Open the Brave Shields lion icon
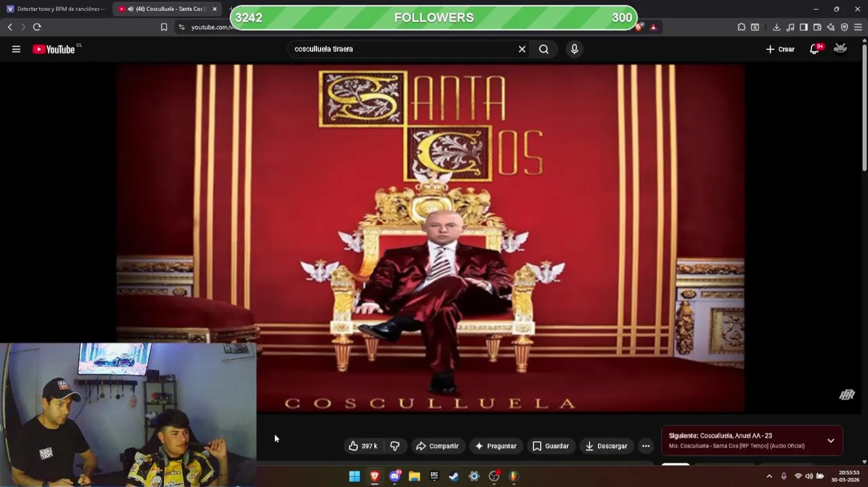Screen dimensions: 868x487 (640, 27)
